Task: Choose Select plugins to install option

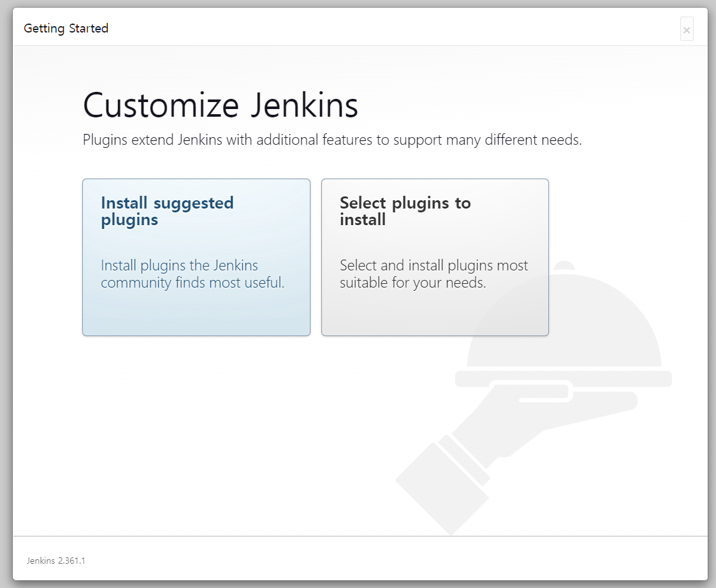Action: point(435,257)
